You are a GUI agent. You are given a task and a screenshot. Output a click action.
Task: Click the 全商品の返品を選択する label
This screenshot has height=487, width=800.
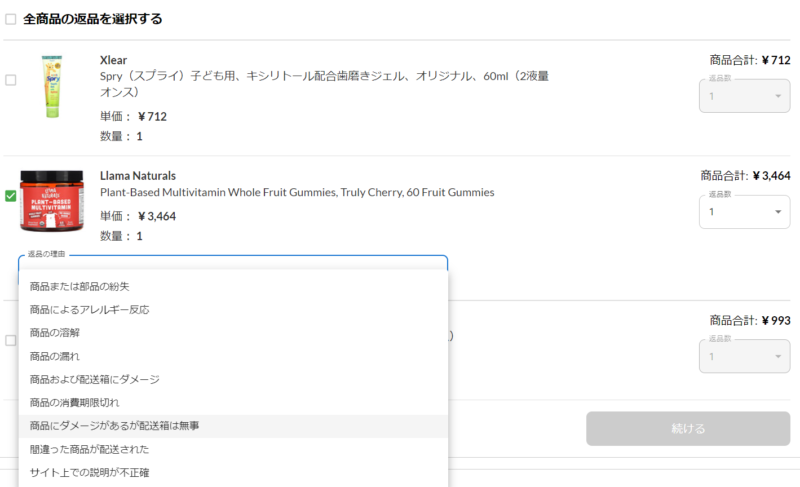coord(92,19)
